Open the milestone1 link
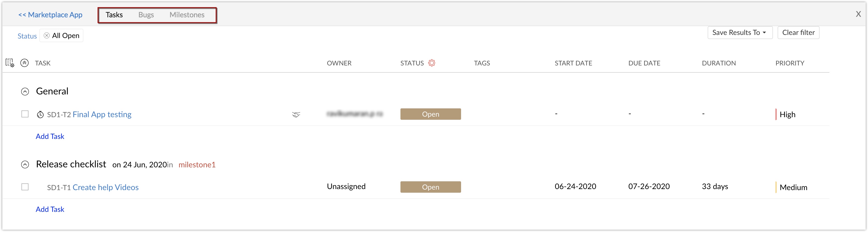 [197, 165]
